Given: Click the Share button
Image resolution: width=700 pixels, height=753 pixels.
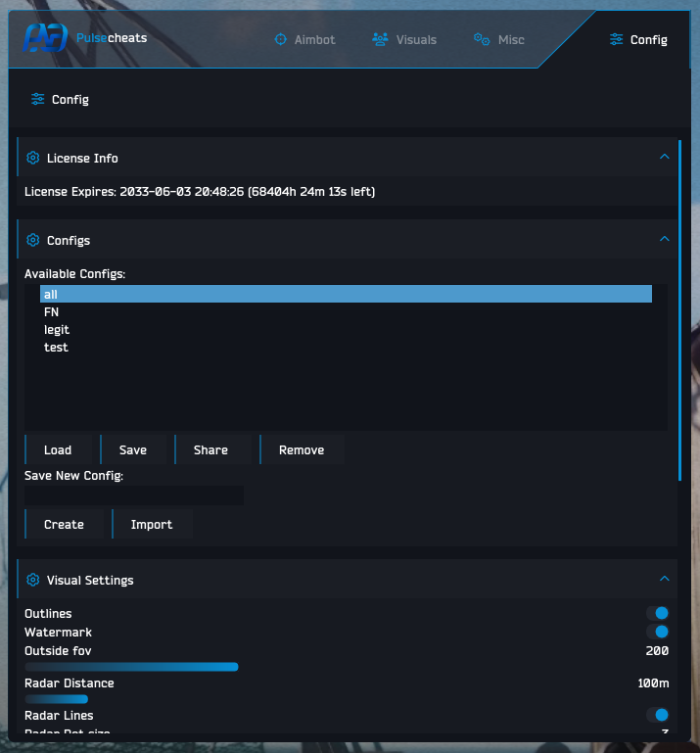Looking at the screenshot, I should pos(212,450).
